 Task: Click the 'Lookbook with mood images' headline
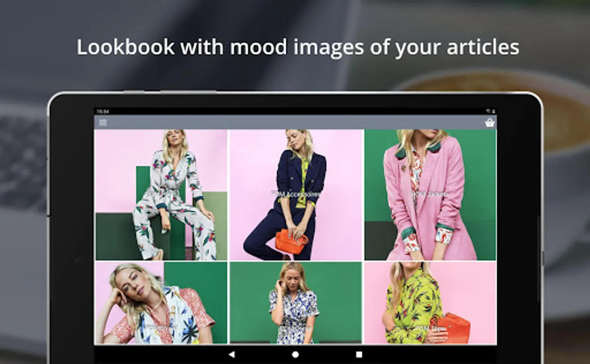tap(298, 47)
